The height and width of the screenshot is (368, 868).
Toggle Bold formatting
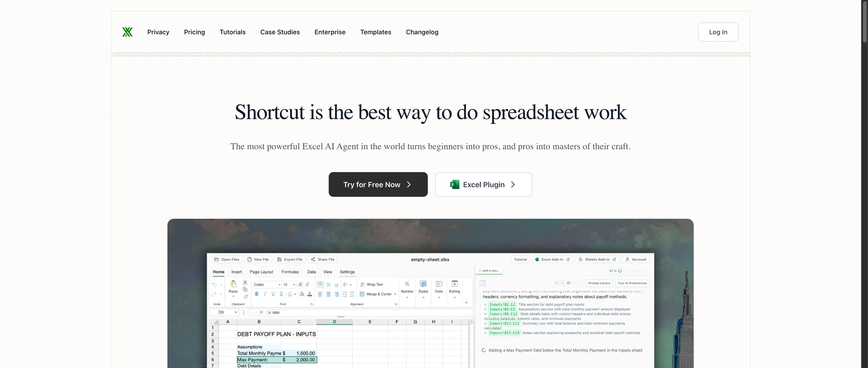coord(257,294)
